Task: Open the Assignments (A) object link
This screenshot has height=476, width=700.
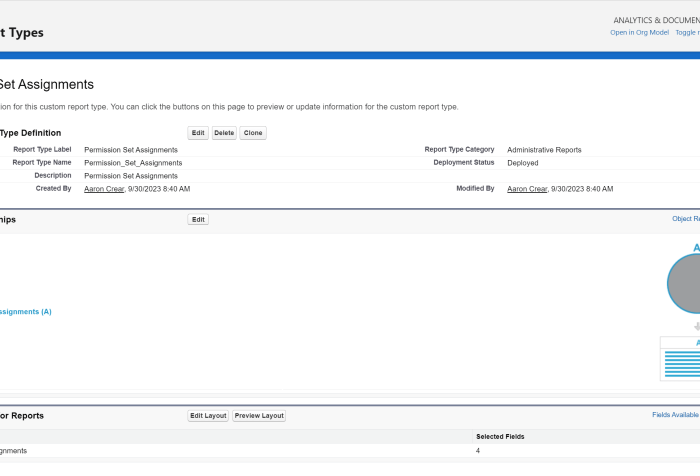Action: point(25,311)
